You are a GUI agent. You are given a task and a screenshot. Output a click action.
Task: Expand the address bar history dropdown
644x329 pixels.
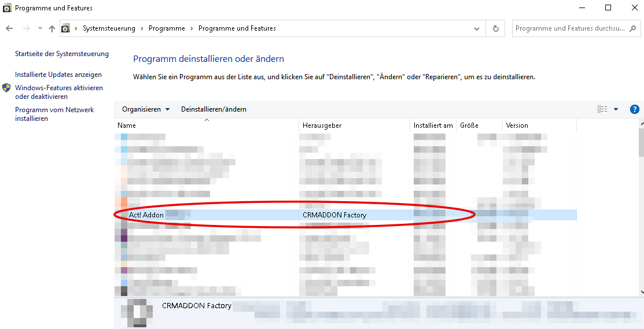click(x=476, y=29)
